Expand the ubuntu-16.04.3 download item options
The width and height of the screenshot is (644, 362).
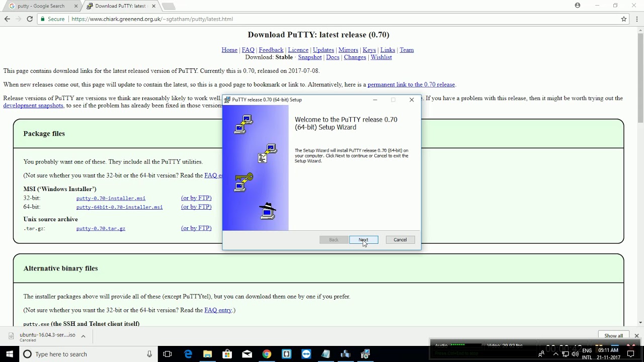coord(83,336)
